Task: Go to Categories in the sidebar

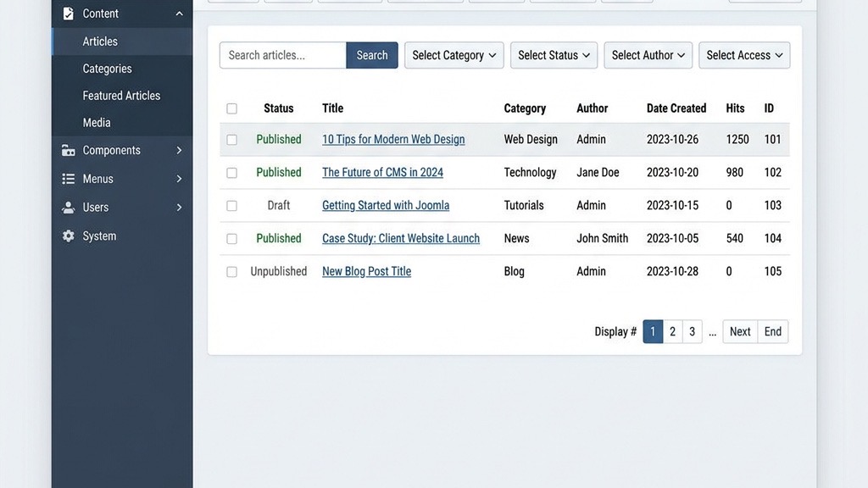Action: coord(107,69)
